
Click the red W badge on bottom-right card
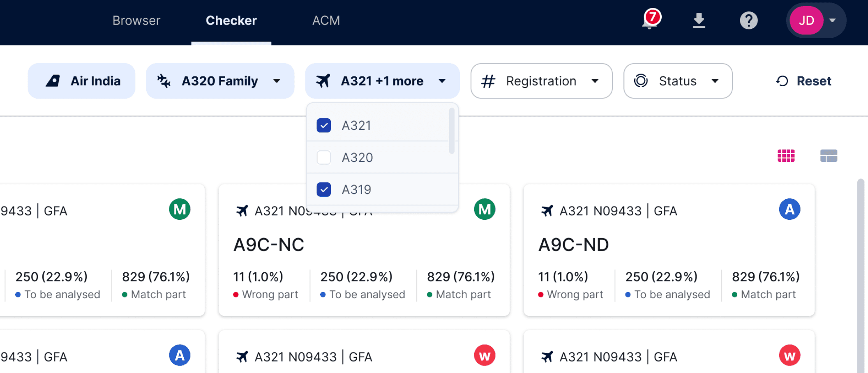coord(790,355)
